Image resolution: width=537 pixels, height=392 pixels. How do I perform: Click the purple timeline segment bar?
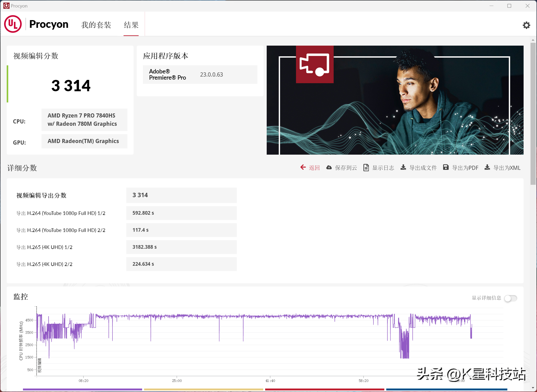tap(82, 389)
